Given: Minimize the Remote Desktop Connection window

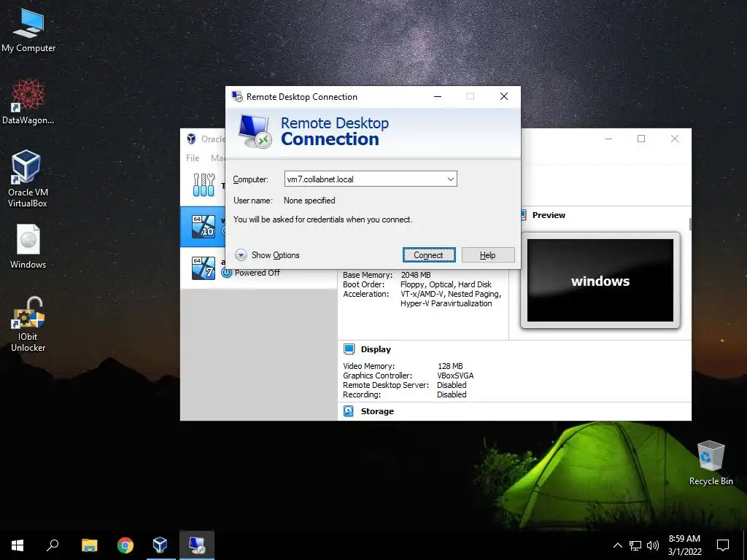Looking at the screenshot, I should pos(438,97).
